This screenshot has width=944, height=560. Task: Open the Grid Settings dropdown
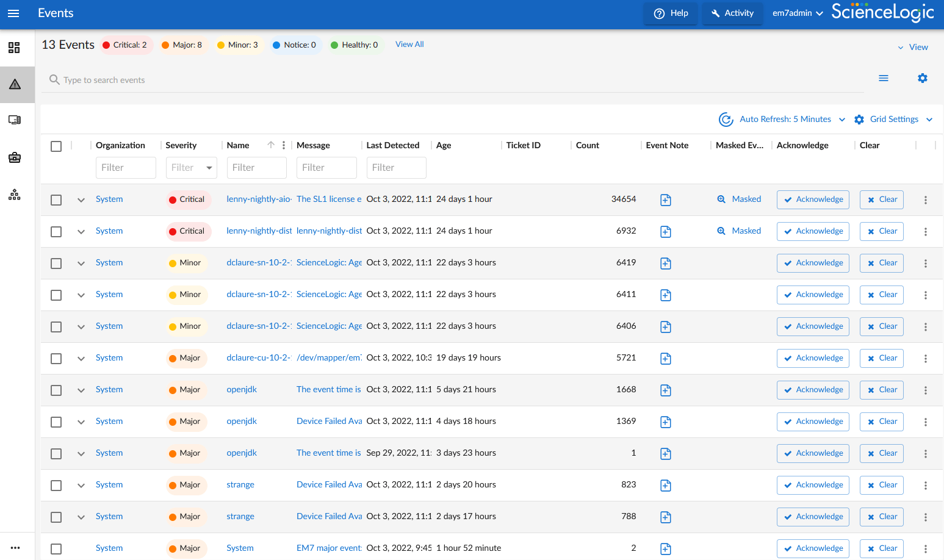coord(893,120)
